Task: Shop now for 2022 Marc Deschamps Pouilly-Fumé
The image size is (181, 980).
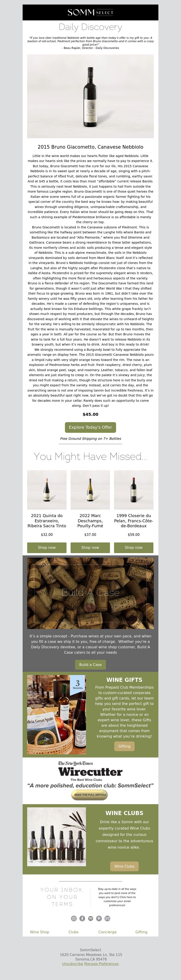Action: (90, 547)
